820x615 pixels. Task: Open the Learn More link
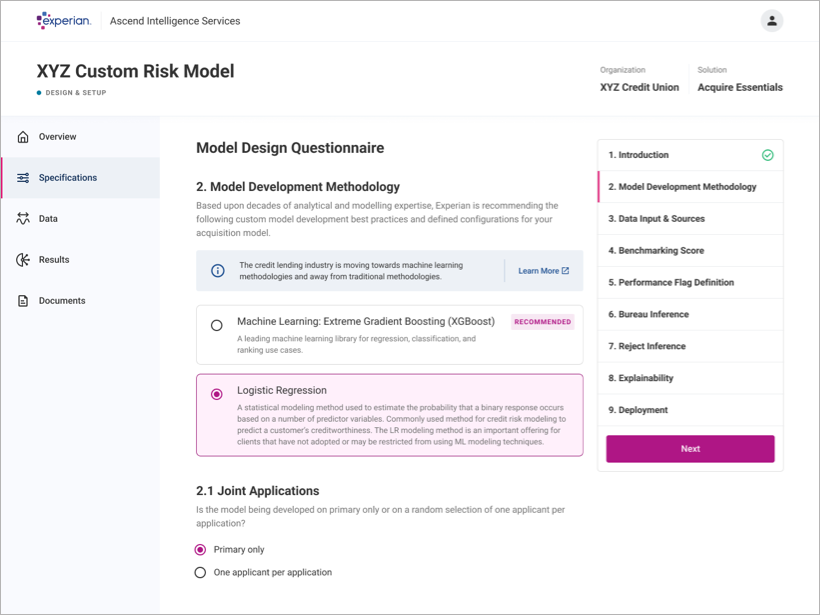pyautogui.click(x=543, y=271)
